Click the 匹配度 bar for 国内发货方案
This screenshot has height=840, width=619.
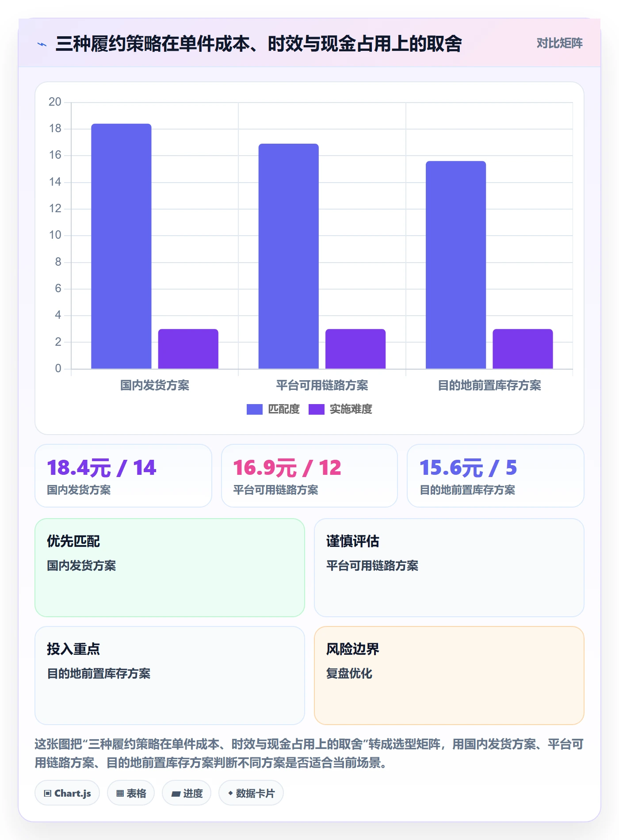(x=121, y=246)
